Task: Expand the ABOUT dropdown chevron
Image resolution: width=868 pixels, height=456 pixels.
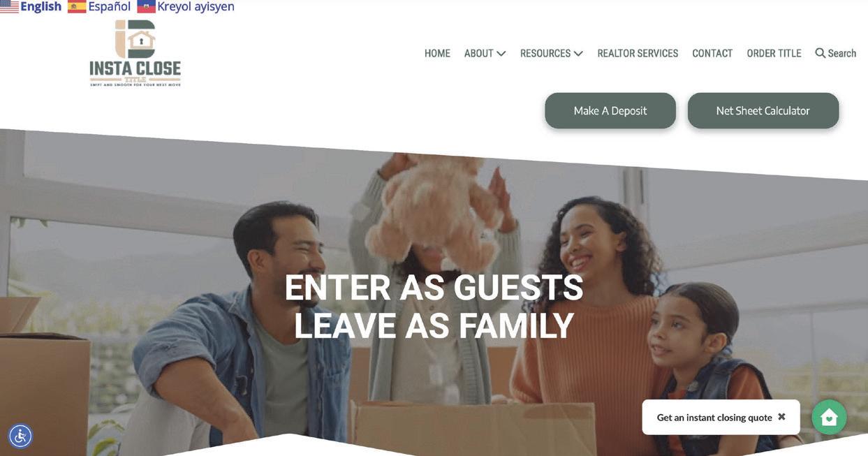Action: point(501,54)
